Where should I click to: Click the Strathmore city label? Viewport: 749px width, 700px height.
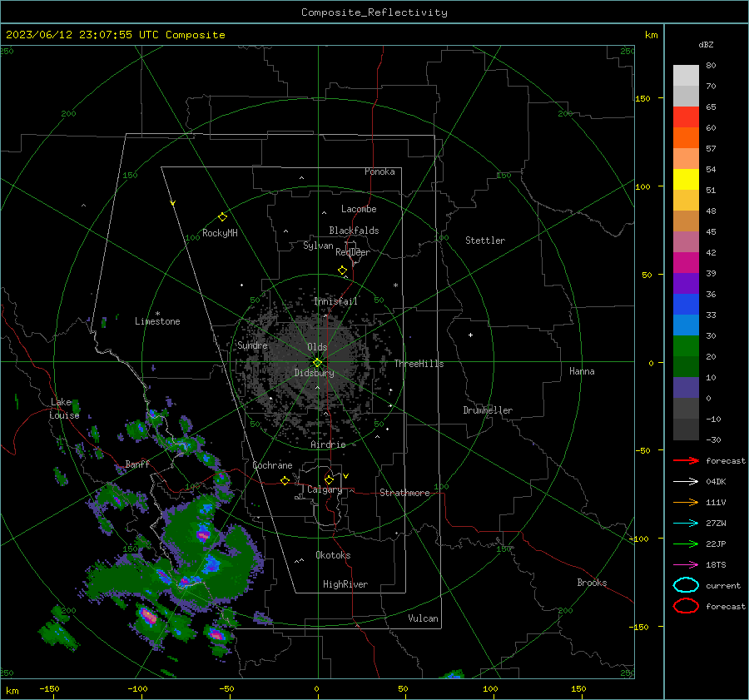(404, 493)
